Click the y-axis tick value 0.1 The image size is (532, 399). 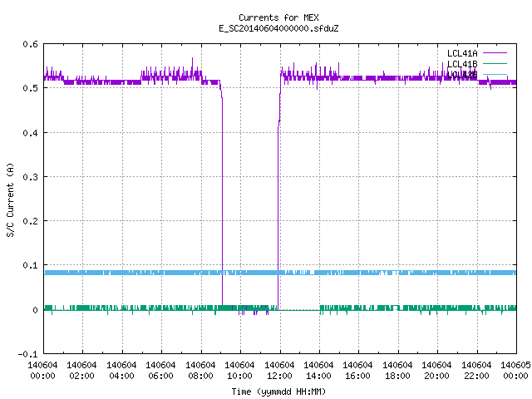[30, 265]
